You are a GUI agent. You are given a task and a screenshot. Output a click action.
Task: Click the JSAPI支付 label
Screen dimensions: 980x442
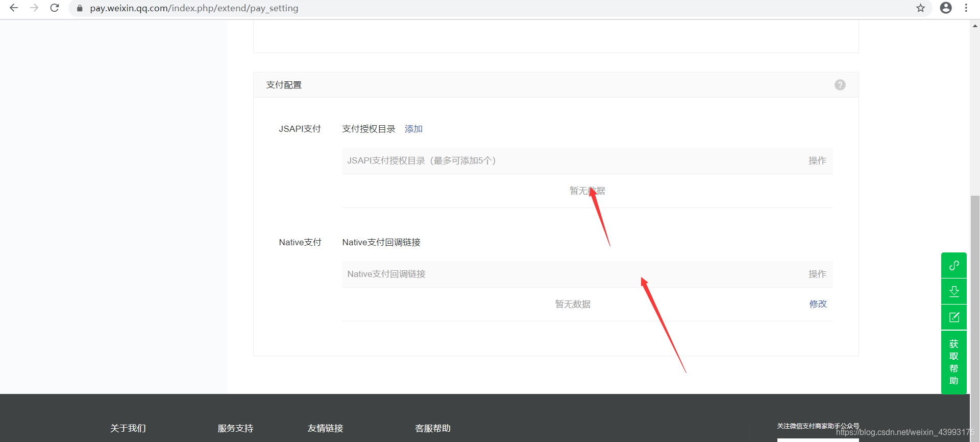click(300, 129)
